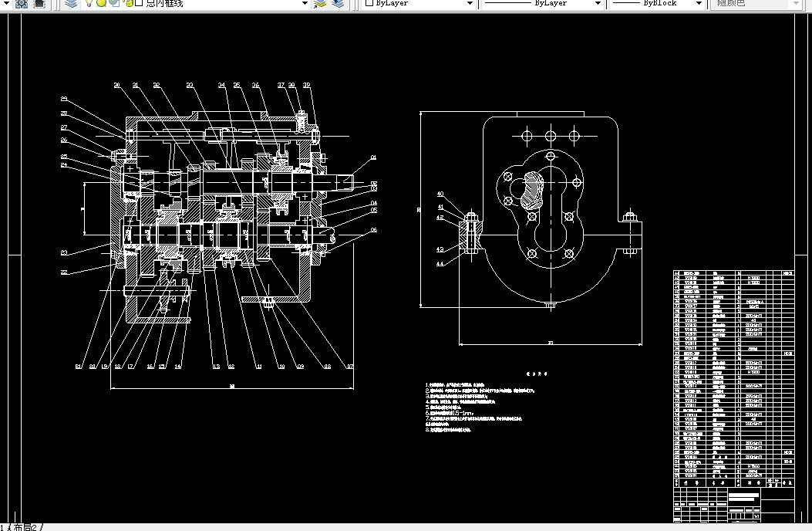The height and width of the screenshot is (531, 812).
Task: Switch to the layout tab labeled 1
Action: pos(2,527)
